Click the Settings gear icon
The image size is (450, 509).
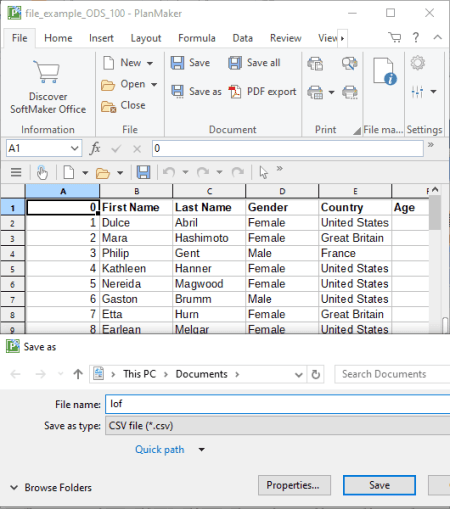pyautogui.click(x=417, y=63)
